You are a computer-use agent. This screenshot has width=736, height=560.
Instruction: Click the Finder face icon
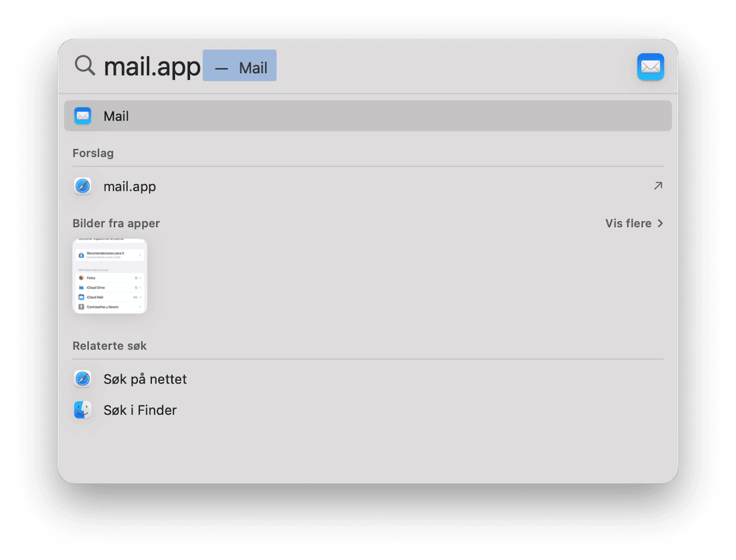pos(82,410)
